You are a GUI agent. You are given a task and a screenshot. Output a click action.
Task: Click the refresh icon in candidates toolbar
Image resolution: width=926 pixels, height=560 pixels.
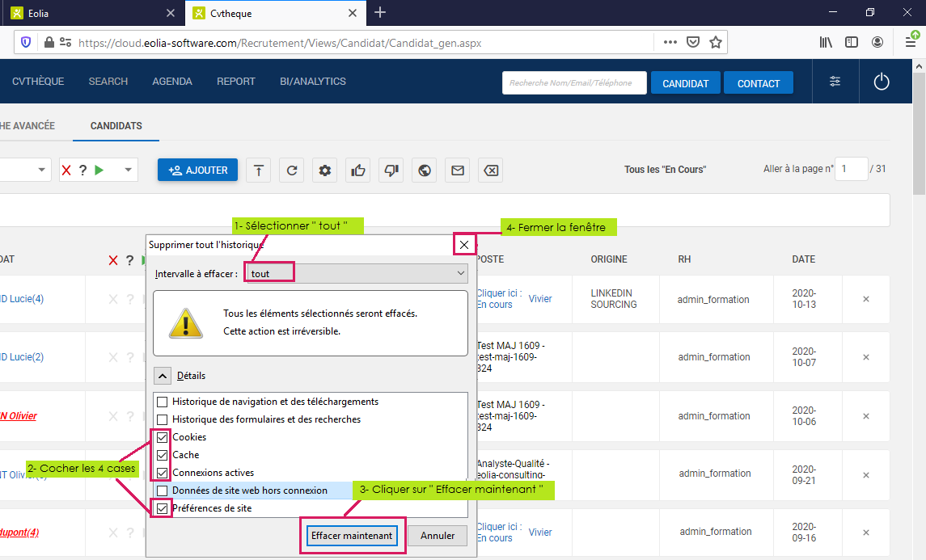(292, 171)
